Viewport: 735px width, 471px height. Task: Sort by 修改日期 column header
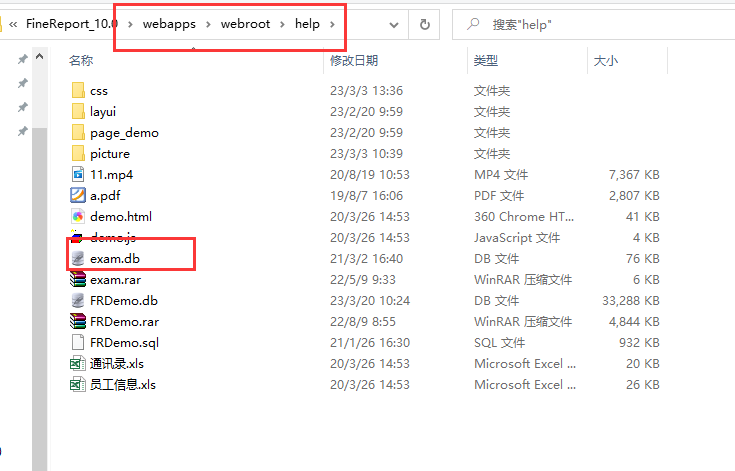(354, 60)
